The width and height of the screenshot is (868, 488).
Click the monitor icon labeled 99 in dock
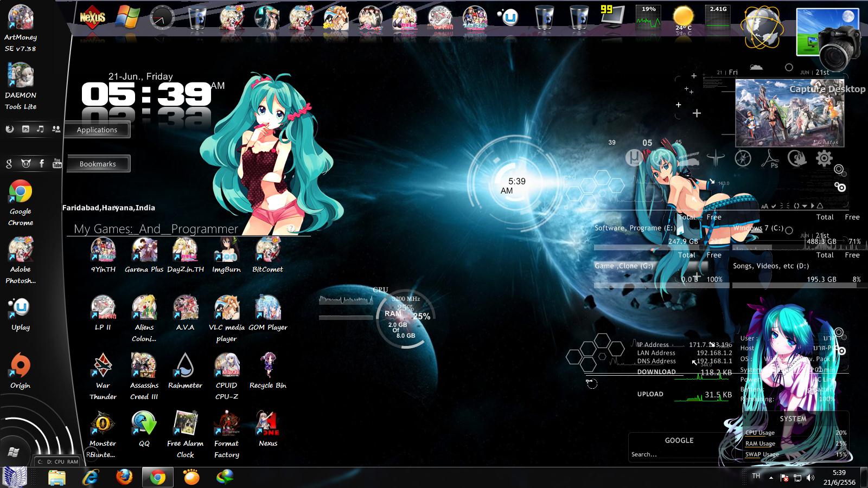613,16
